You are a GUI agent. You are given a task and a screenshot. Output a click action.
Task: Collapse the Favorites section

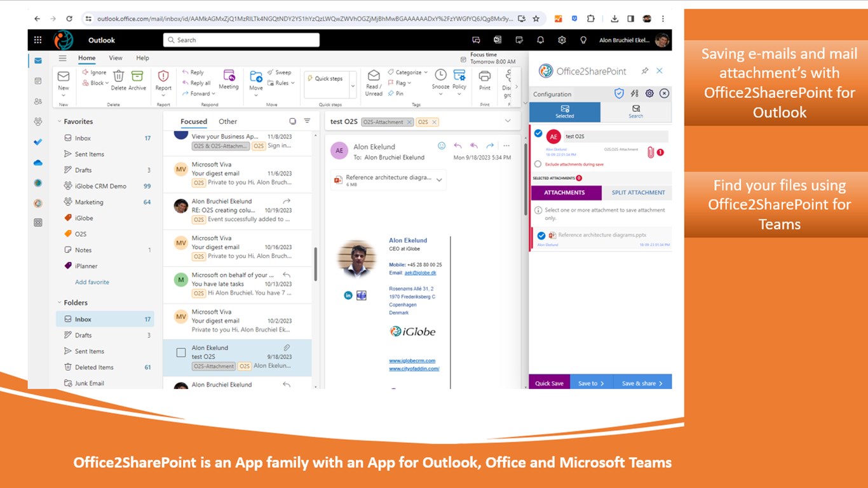[x=60, y=121]
